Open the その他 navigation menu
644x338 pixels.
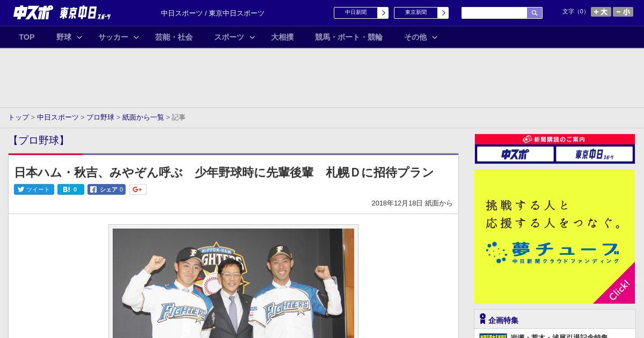(415, 37)
